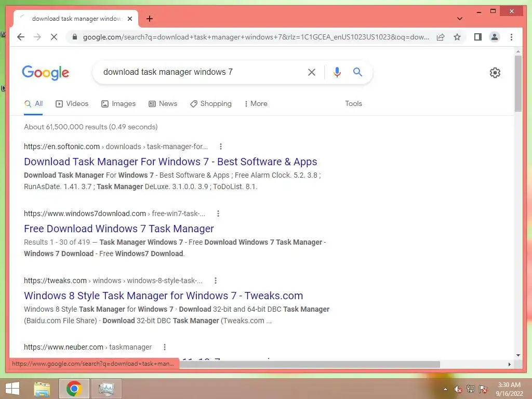Screen dimensions: 532x399
Task: Bookmark this page with star
Action: tap(457, 37)
